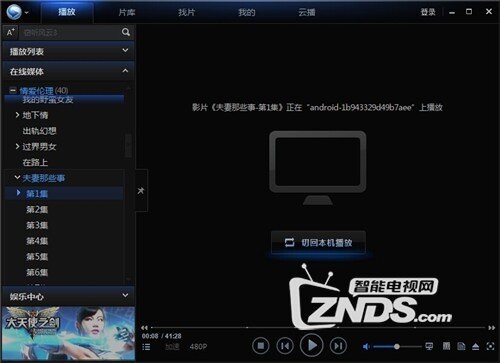500x363 pixels.
Task: Click the cast-to-screen monitor icon
Action: 429,346
